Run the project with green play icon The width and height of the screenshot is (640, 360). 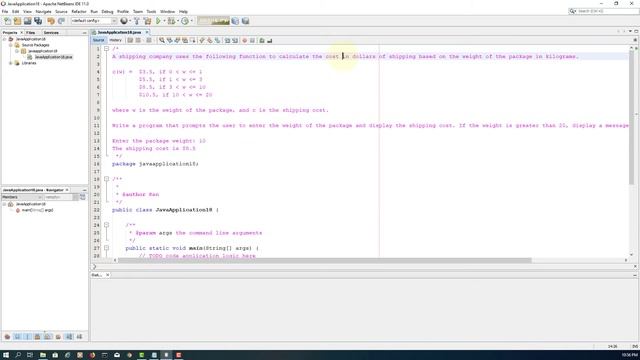(158, 21)
